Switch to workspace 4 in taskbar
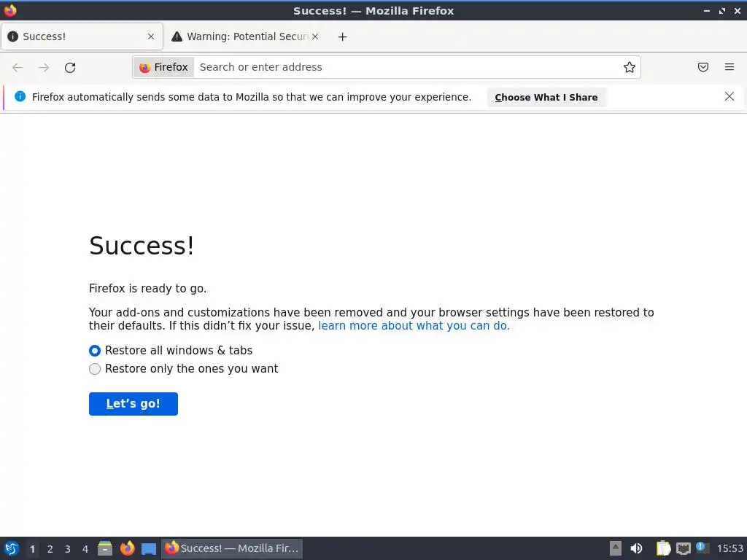Screen dimensions: 747x560 85,549
